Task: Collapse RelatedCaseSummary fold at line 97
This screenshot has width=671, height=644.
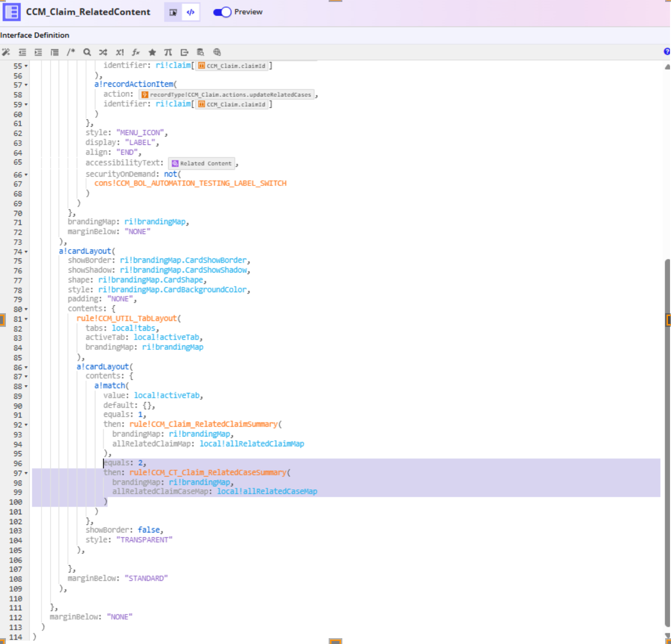Action: point(26,473)
